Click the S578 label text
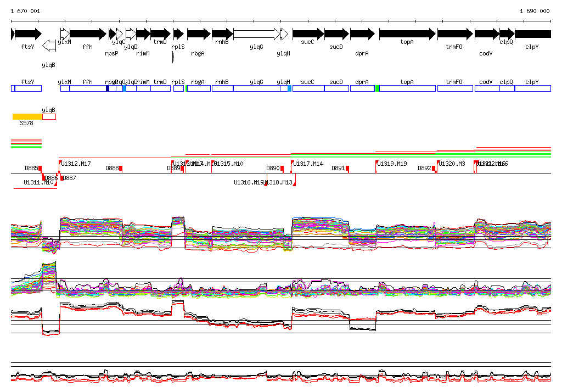Screen dimensions: 562x392 tap(26, 123)
